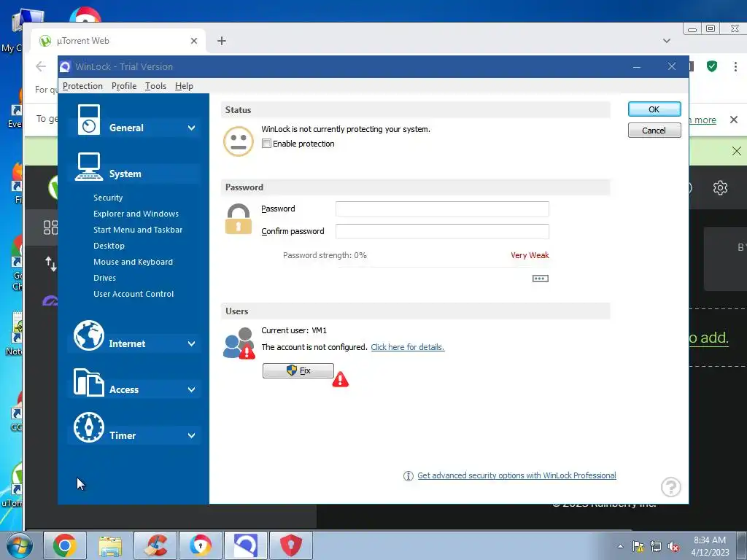
Task: Click the Password input field
Action: click(442, 209)
